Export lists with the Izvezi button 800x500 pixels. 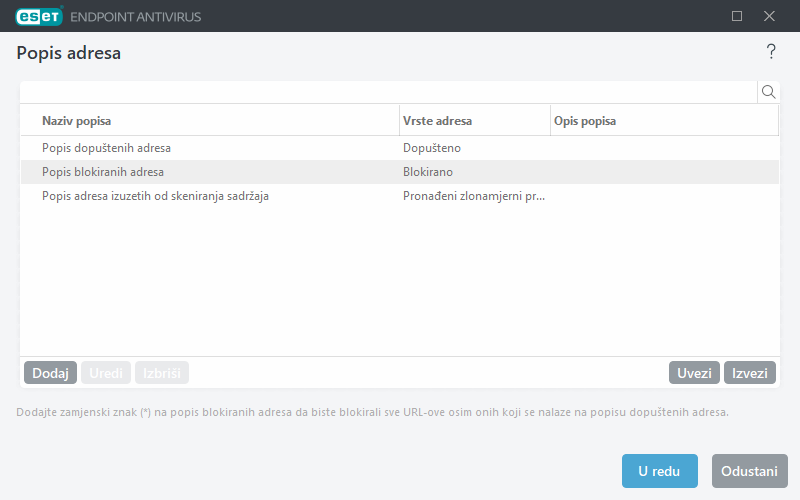click(x=750, y=373)
